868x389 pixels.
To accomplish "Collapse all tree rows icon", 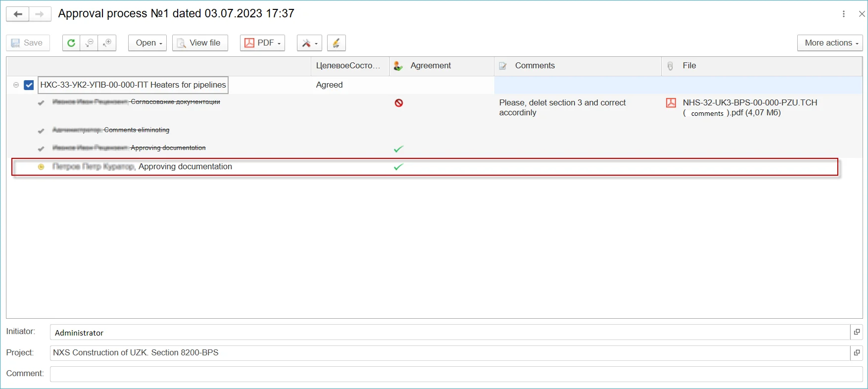I will click(89, 43).
